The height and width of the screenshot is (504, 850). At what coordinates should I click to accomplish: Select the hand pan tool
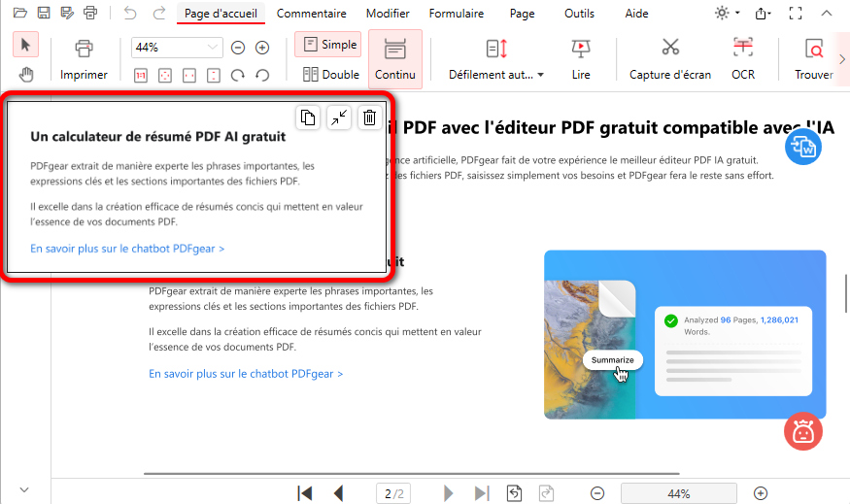coord(25,74)
